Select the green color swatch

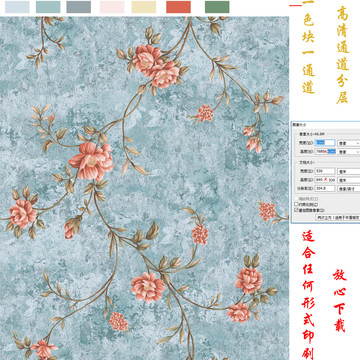(217, 7)
